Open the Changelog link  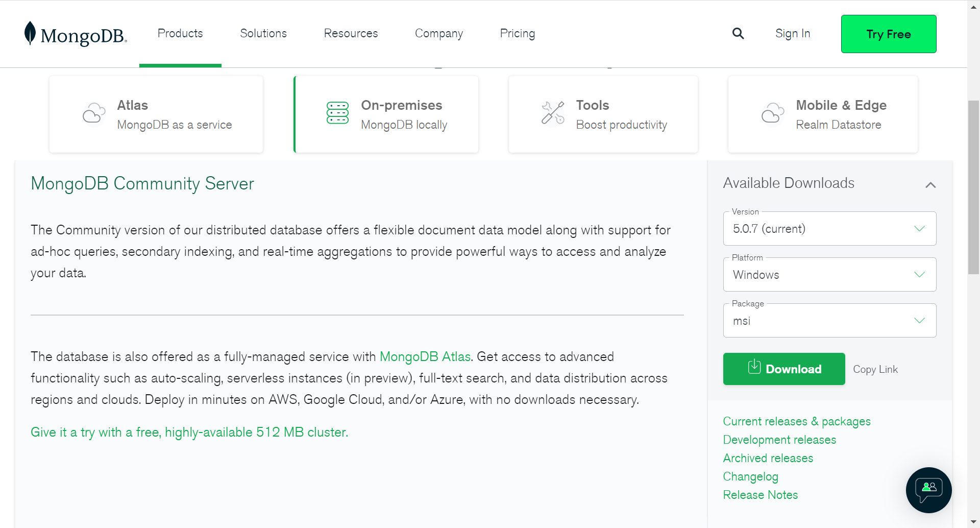coord(750,476)
